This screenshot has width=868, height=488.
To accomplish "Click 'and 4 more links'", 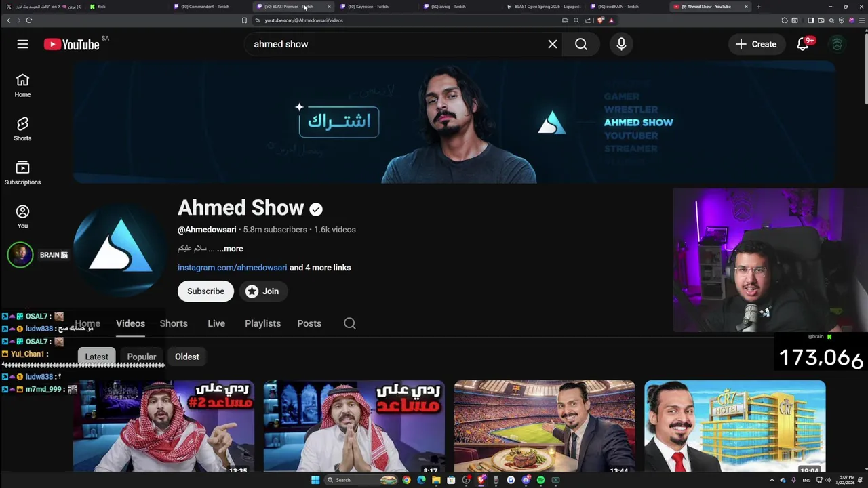I will point(320,268).
